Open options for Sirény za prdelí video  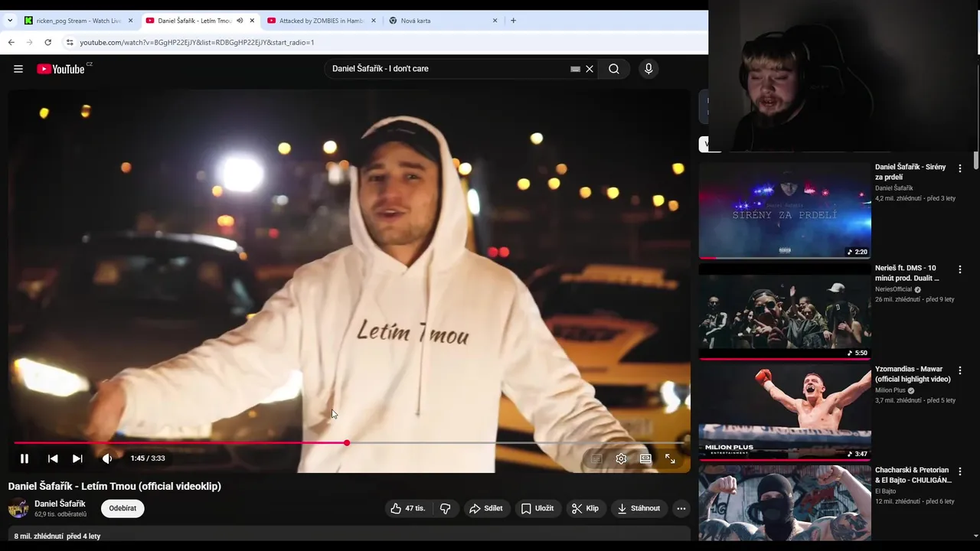pos(960,168)
